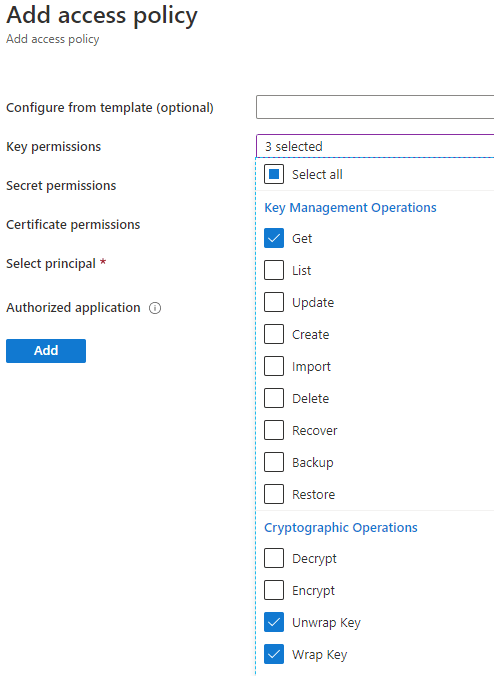Click the Authorized application info icon
The height and width of the screenshot is (676, 494).
[155, 308]
